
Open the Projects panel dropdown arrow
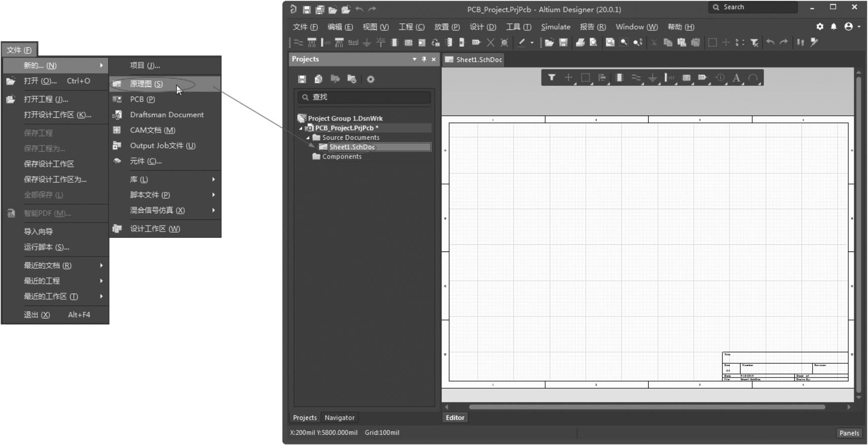(x=414, y=59)
